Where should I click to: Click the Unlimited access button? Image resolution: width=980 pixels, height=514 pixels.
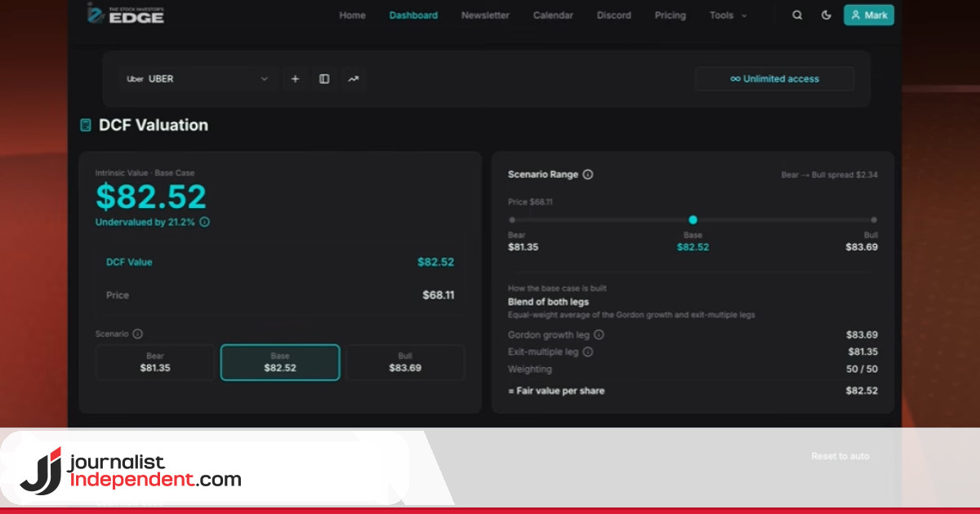(774, 79)
